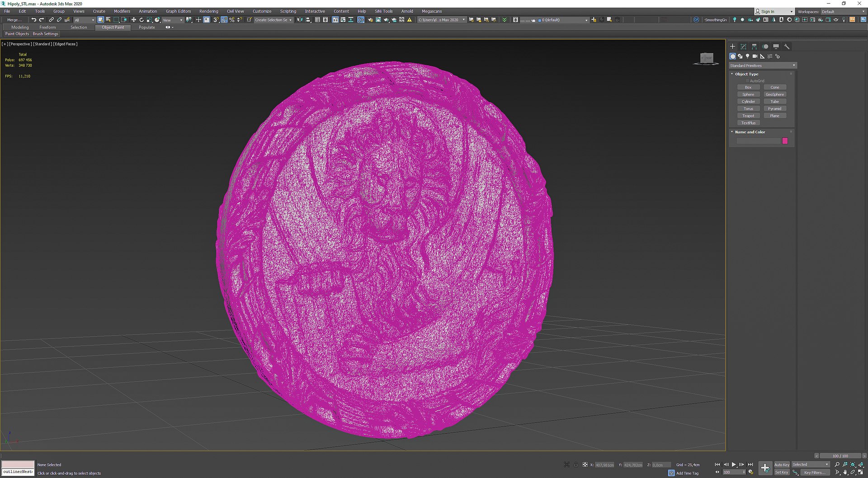Open the Workspaces Default dropdown

click(x=843, y=12)
